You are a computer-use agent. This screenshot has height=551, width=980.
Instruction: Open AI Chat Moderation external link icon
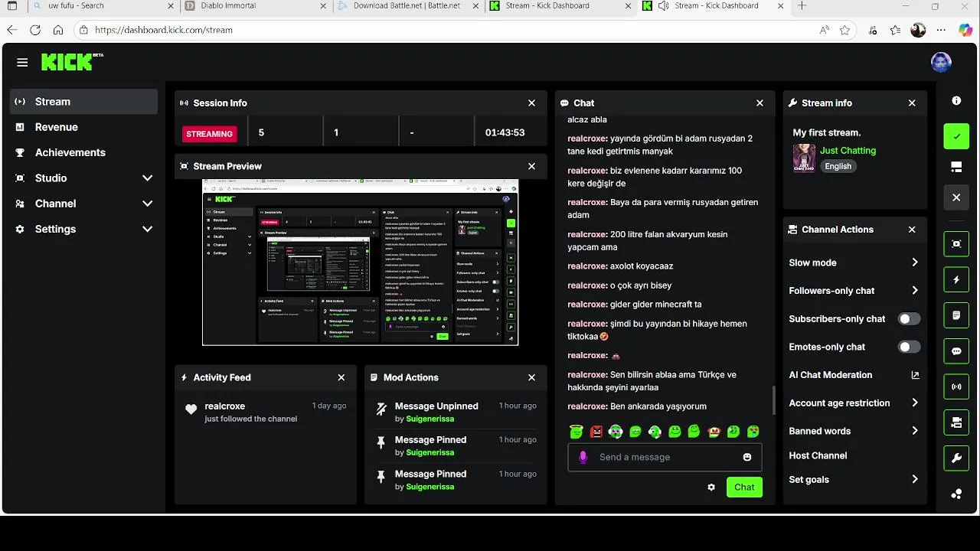[x=914, y=375]
